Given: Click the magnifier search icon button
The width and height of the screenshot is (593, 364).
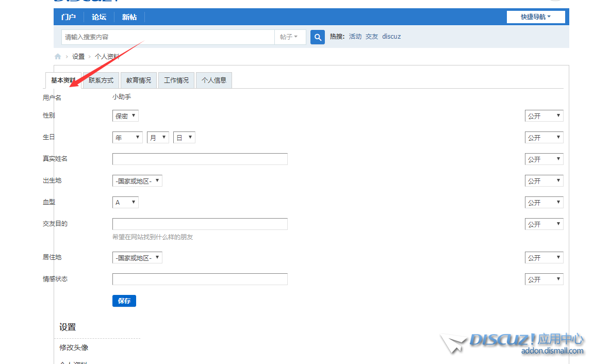Looking at the screenshot, I should pos(318,37).
